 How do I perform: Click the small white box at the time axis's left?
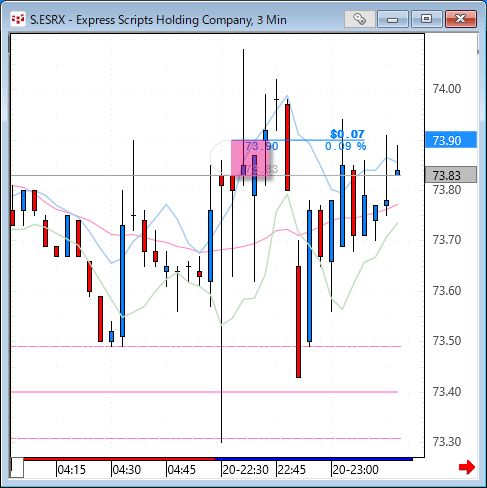tap(17, 468)
